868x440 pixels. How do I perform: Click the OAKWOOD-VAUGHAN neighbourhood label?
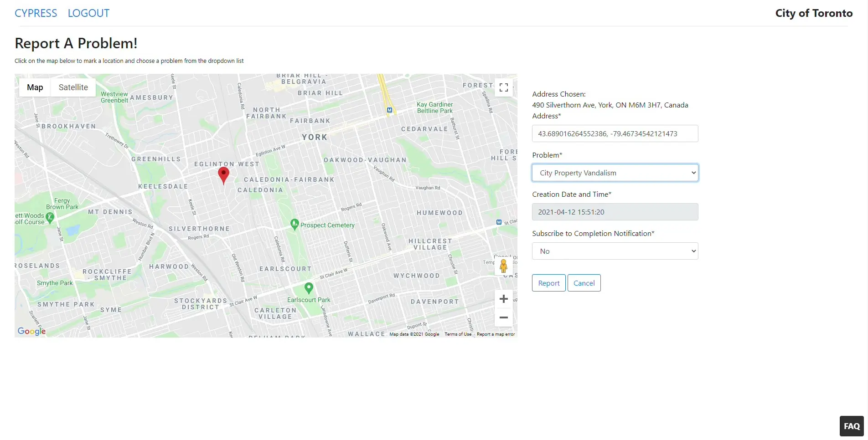coord(365,160)
